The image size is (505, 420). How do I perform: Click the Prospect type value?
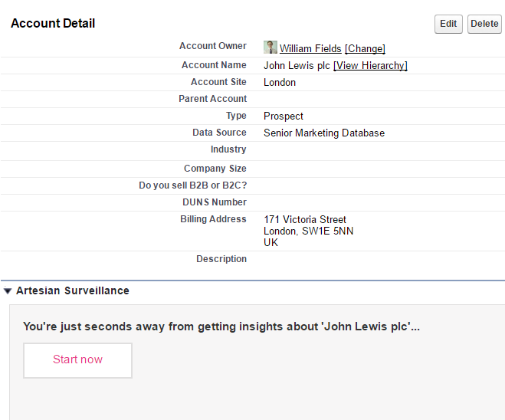pyautogui.click(x=284, y=116)
